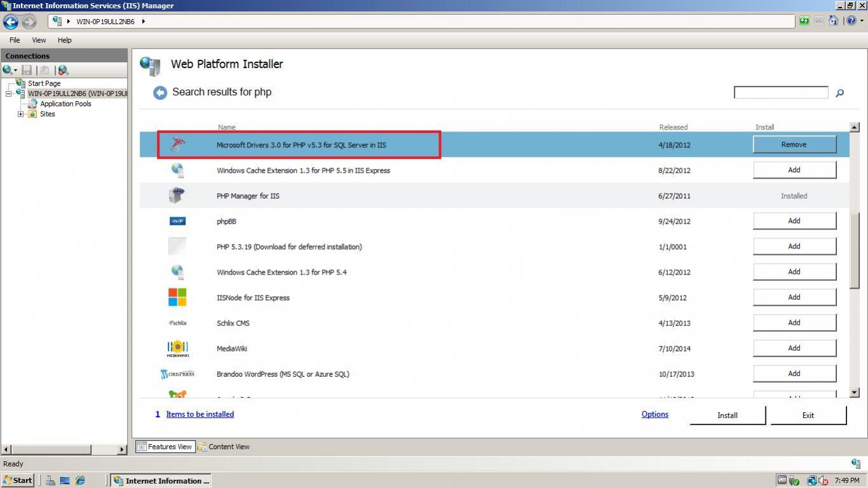Image resolution: width=868 pixels, height=488 pixels.
Task: Add Schlix CMS to the install list
Action: (x=794, y=322)
